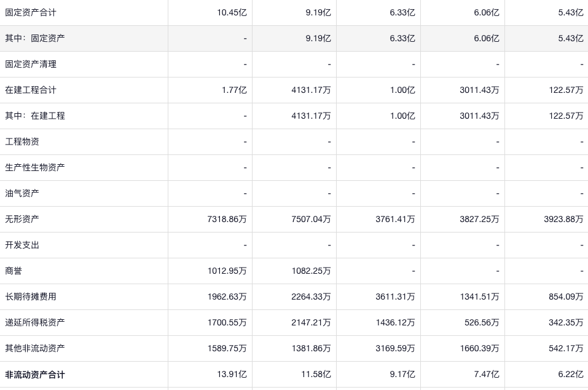Click the 其中：在建工程 row label
Image resolution: width=588 pixels, height=390 pixels.
[x=35, y=116]
